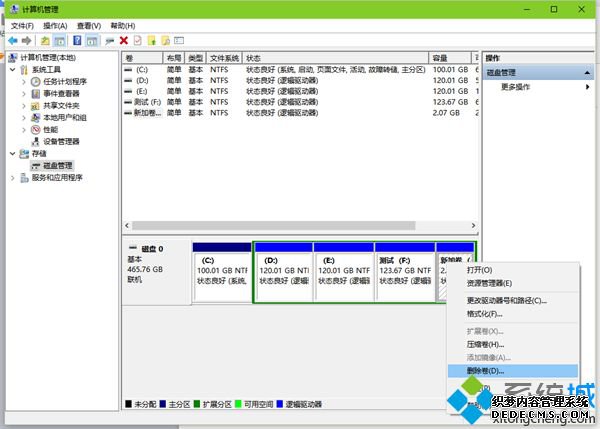Click the Up one level folder icon
The height and width of the screenshot is (429, 600).
[45, 41]
